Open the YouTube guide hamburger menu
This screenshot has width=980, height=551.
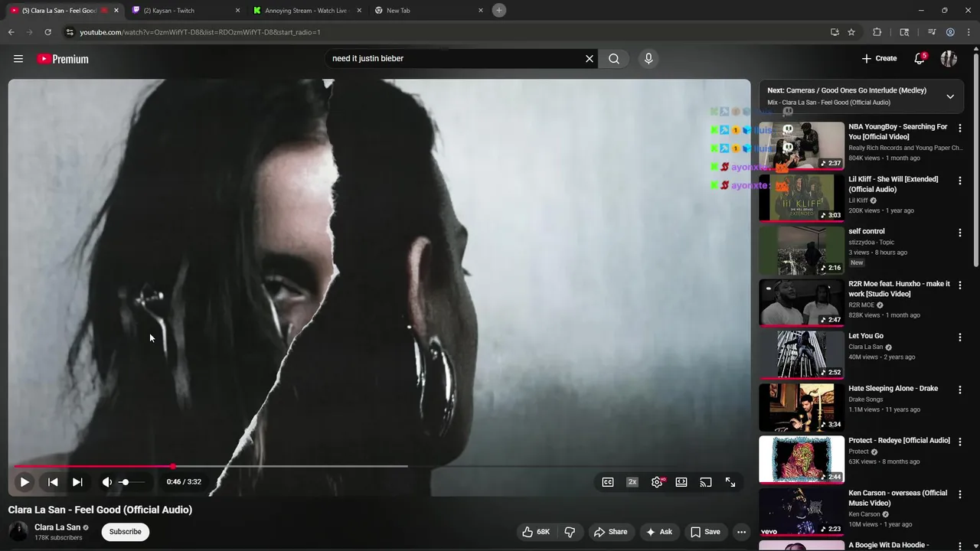pos(18,59)
